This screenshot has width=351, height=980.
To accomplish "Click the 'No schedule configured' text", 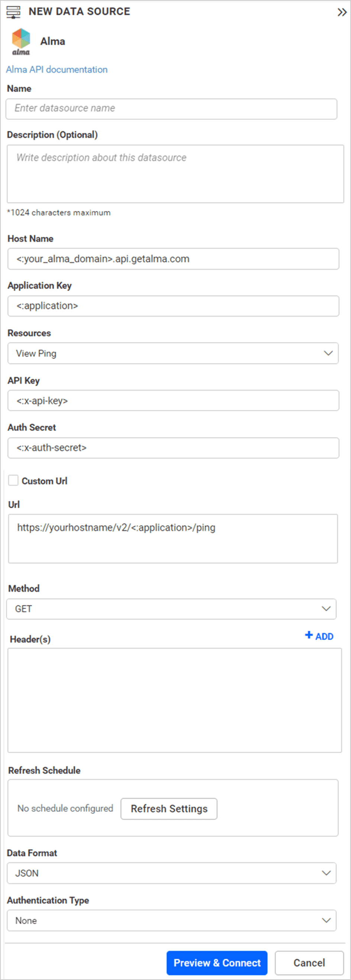I will (x=65, y=808).
